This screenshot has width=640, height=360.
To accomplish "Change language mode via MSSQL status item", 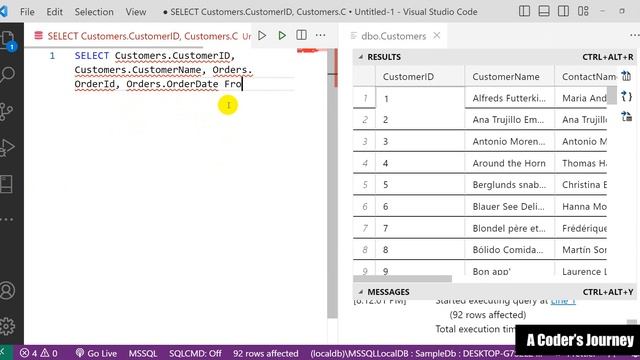I will [142, 353].
